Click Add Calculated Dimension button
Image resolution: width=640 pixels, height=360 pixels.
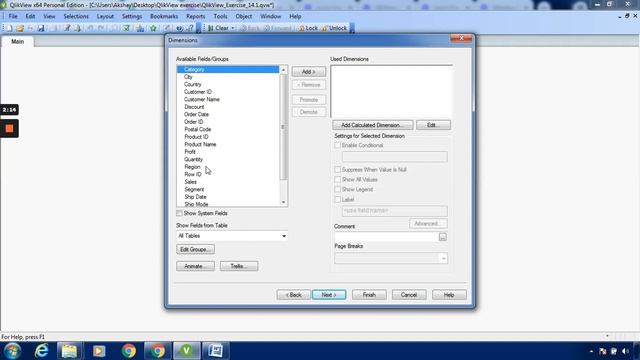click(373, 125)
